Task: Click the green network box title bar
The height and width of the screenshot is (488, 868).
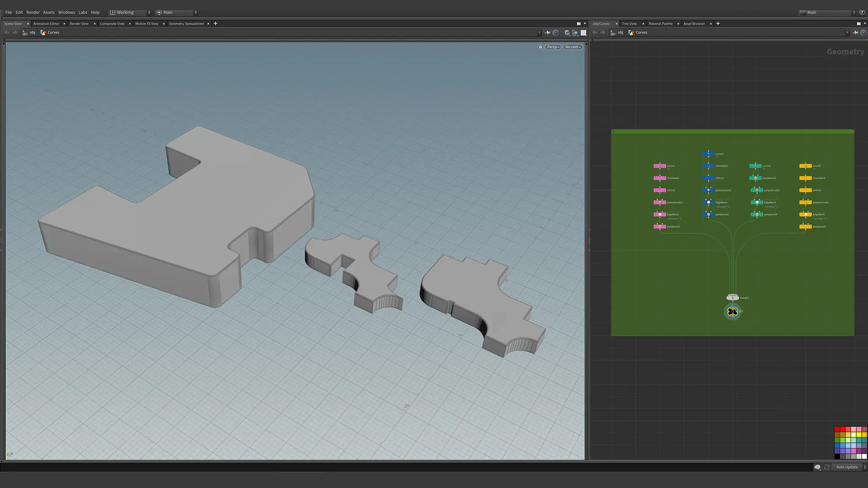Action: point(732,131)
